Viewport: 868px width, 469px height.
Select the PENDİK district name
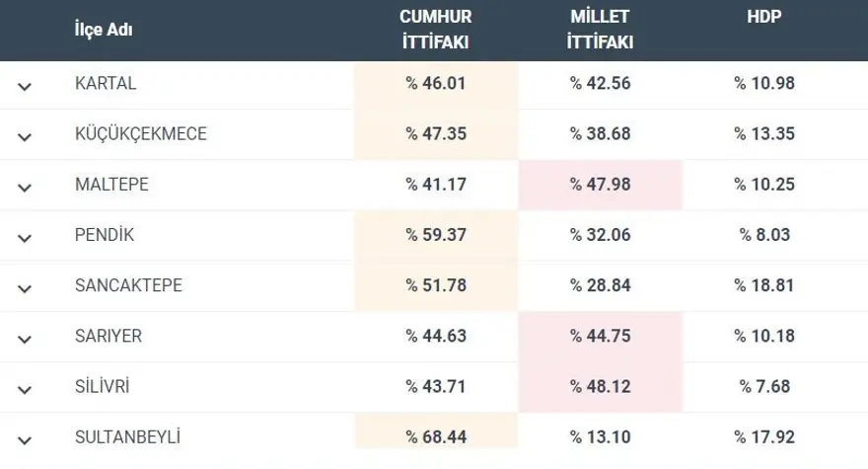(x=105, y=236)
